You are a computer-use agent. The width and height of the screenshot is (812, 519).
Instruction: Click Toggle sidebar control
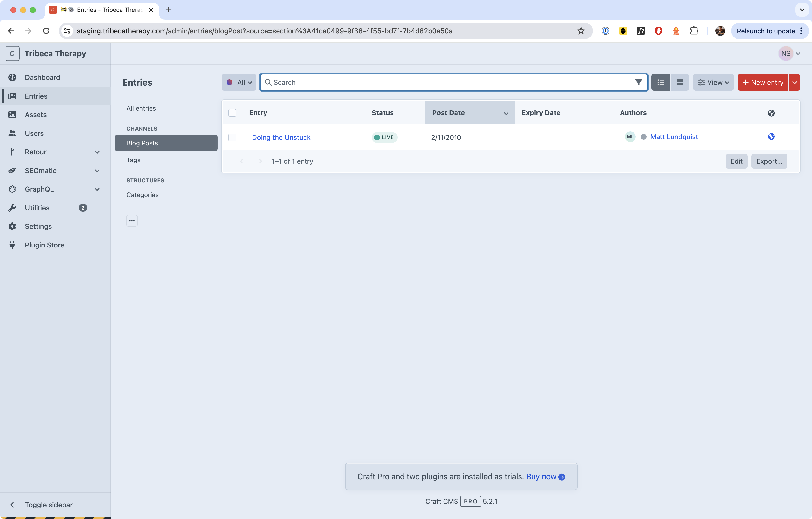pyautogui.click(x=55, y=505)
